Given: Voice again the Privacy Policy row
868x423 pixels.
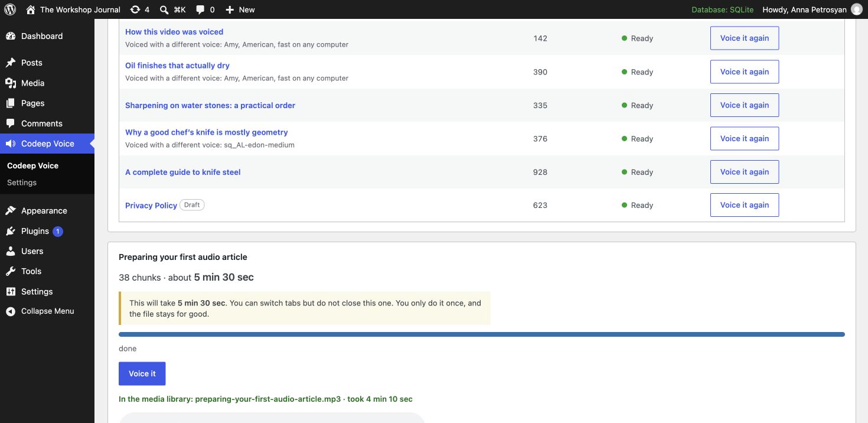Looking at the screenshot, I should 744,205.
